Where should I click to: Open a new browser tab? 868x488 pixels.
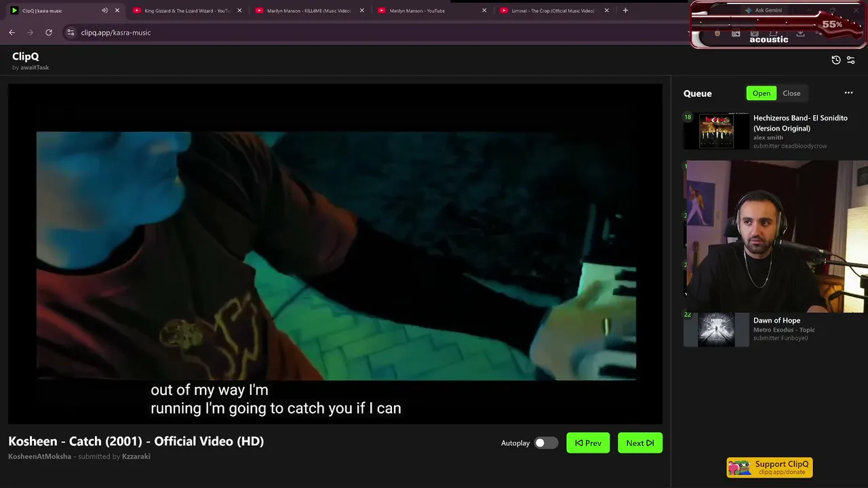pos(625,11)
